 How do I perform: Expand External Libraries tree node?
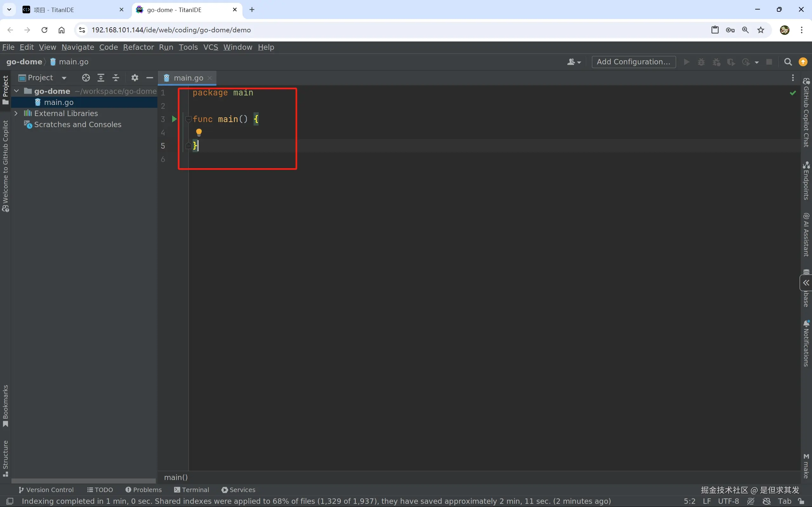click(x=16, y=113)
